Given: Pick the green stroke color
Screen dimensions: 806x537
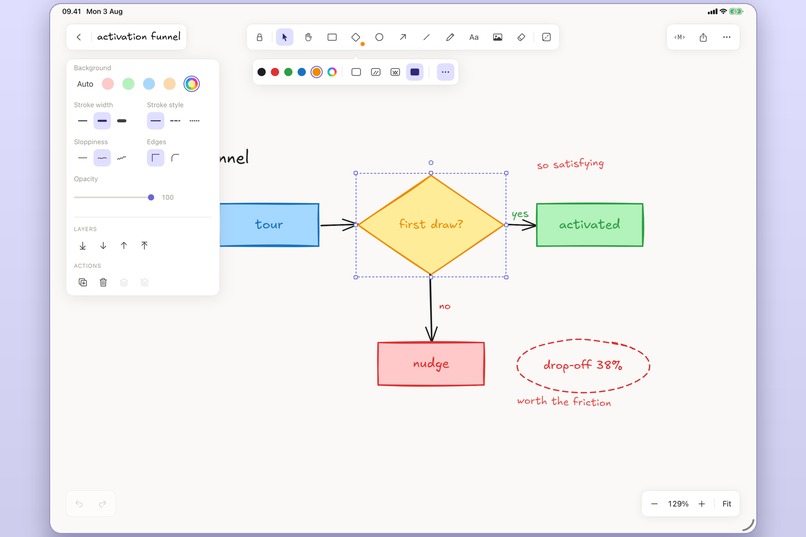Looking at the screenshot, I should click(x=288, y=72).
